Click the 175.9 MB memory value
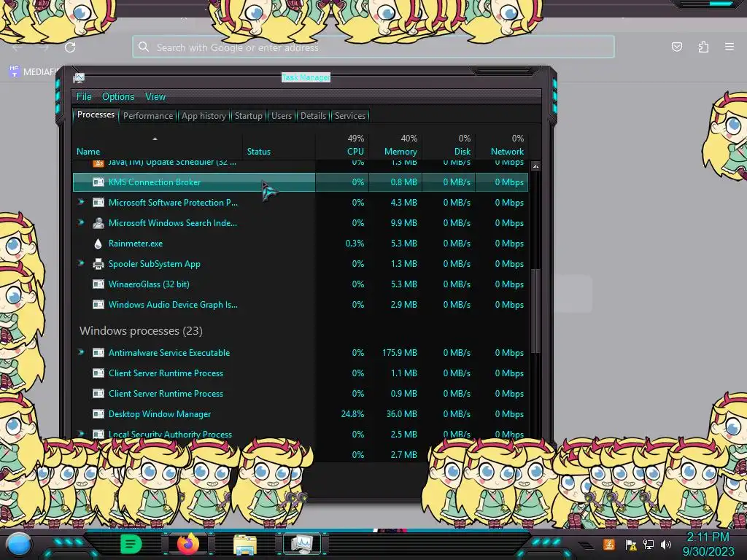The height and width of the screenshot is (560, 747). (399, 353)
